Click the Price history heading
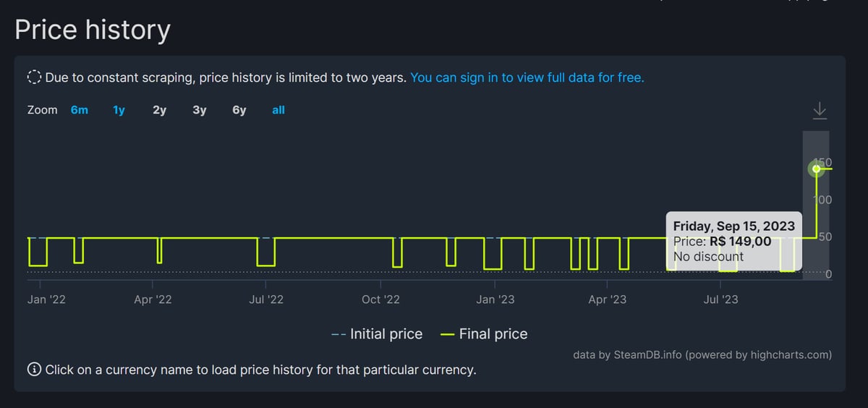This screenshot has width=868, height=408. (93, 30)
